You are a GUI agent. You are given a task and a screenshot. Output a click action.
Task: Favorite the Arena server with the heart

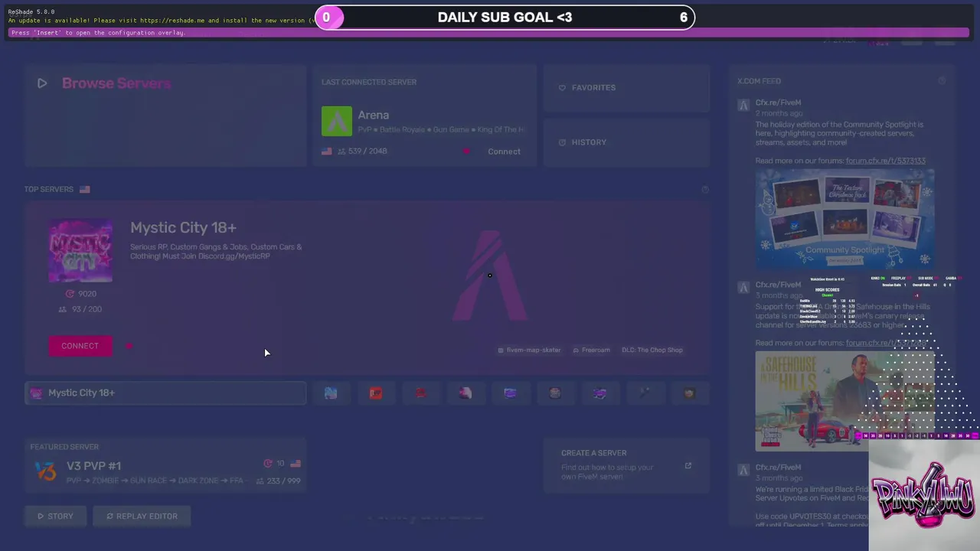pos(466,152)
